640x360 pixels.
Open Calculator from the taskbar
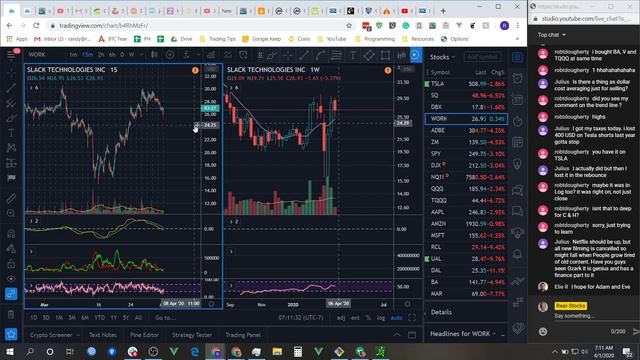298,351
